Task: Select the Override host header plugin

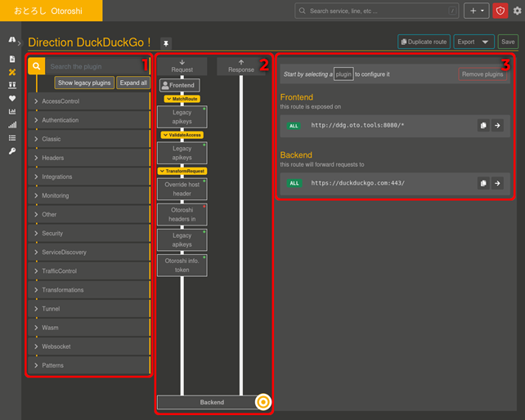Action: click(182, 189)
